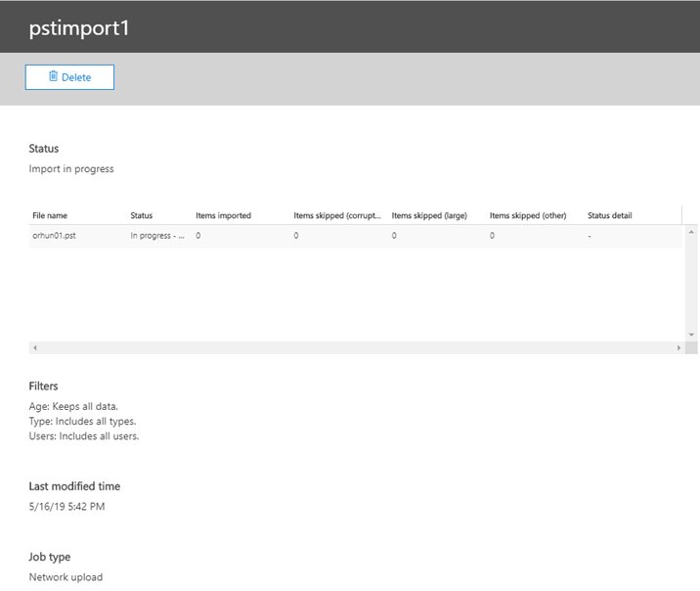
Task: Click the table's scroll down arrow
Action: pyautogui.click(x=691, y=335)
